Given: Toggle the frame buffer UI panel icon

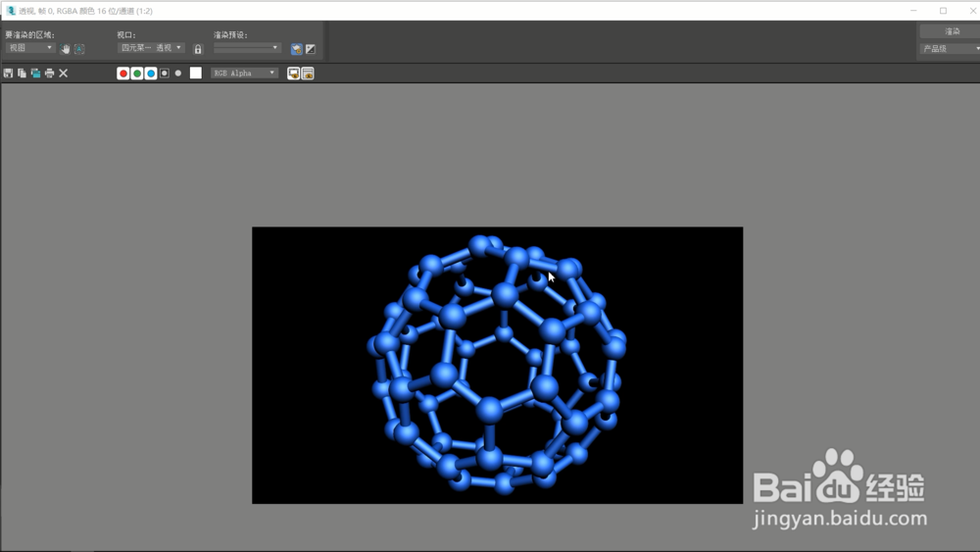Looking at the screenshot, I should 308,74.
